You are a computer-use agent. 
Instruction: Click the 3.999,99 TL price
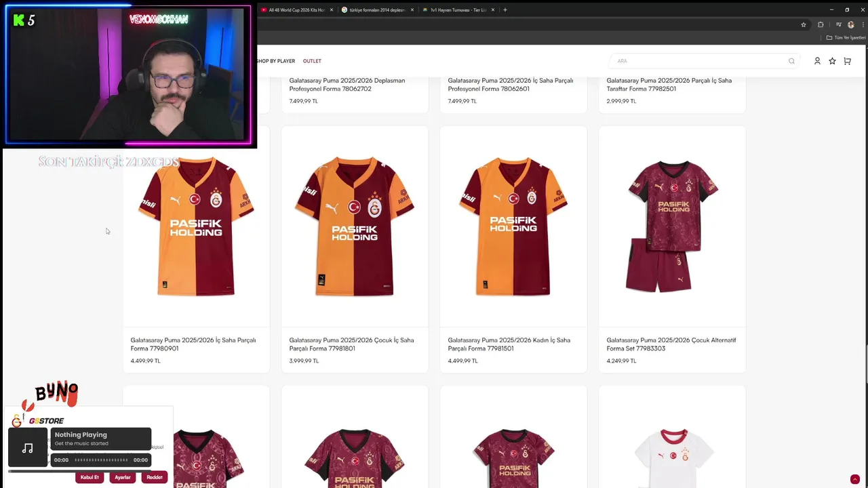(304, 361)
